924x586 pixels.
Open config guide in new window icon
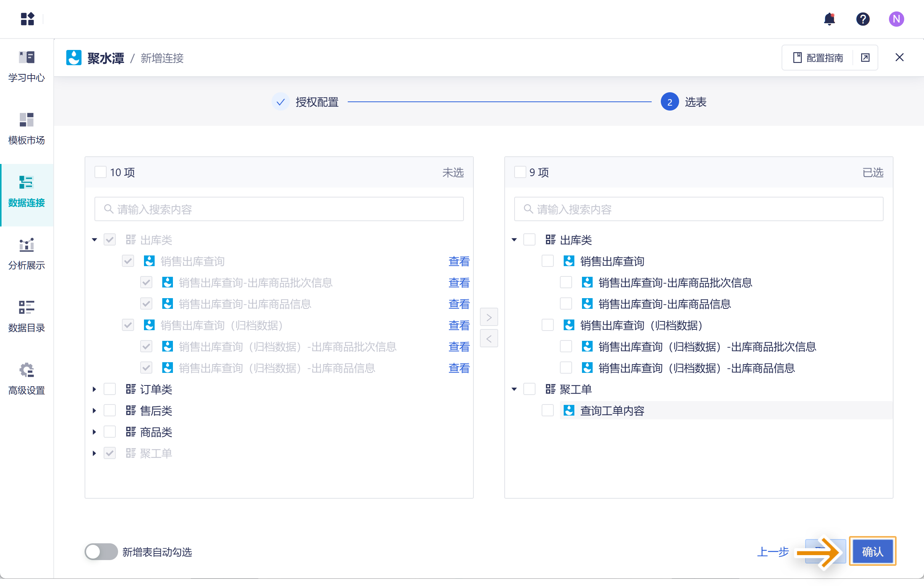click(x=865, y=58)
